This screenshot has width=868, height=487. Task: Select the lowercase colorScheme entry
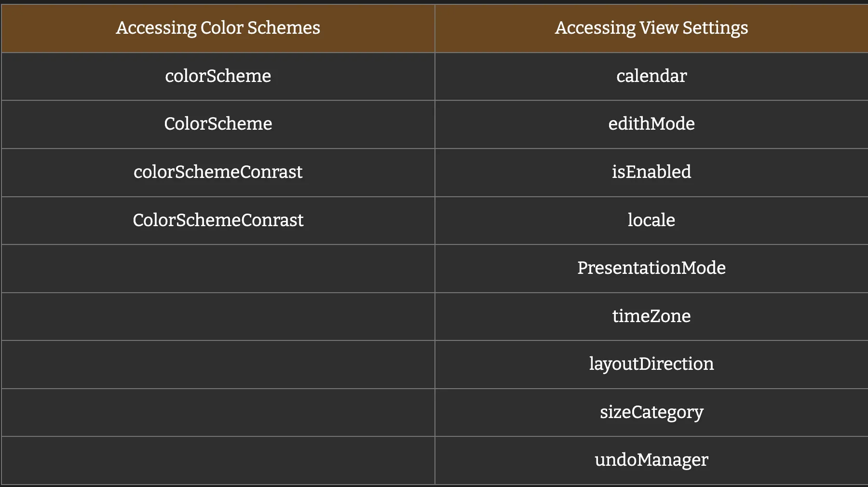218,76
